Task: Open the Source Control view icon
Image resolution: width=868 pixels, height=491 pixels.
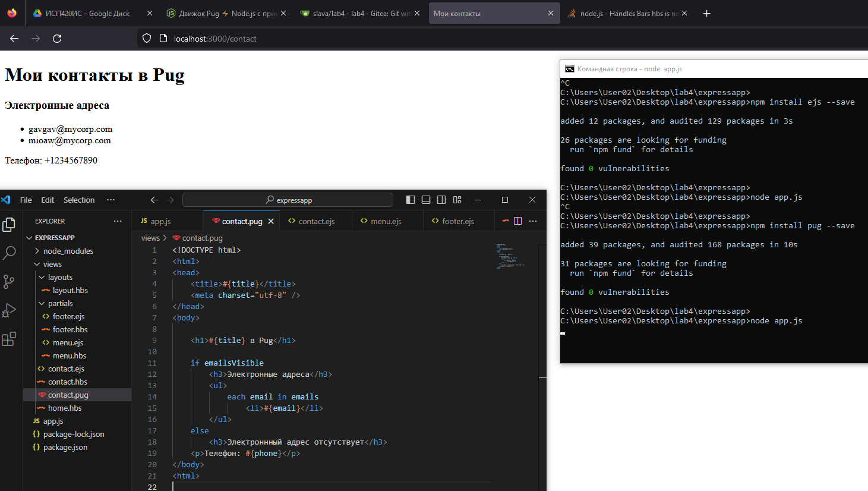Action: point(9,281)
